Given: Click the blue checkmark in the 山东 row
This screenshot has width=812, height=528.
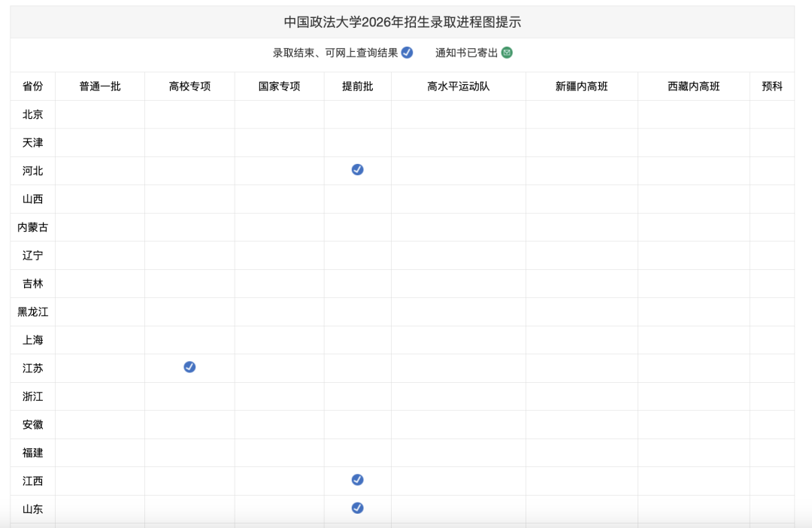Looking at the screenshot, I should [357, 508].
